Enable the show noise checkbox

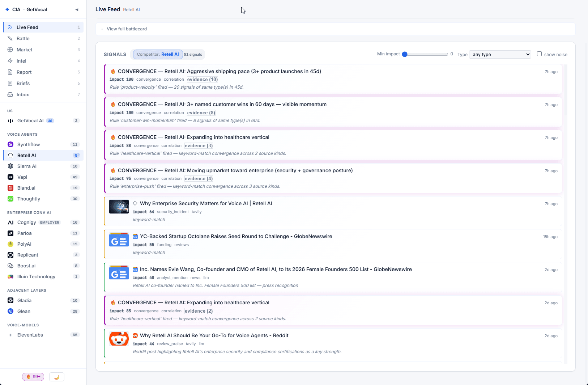point(539,54)
